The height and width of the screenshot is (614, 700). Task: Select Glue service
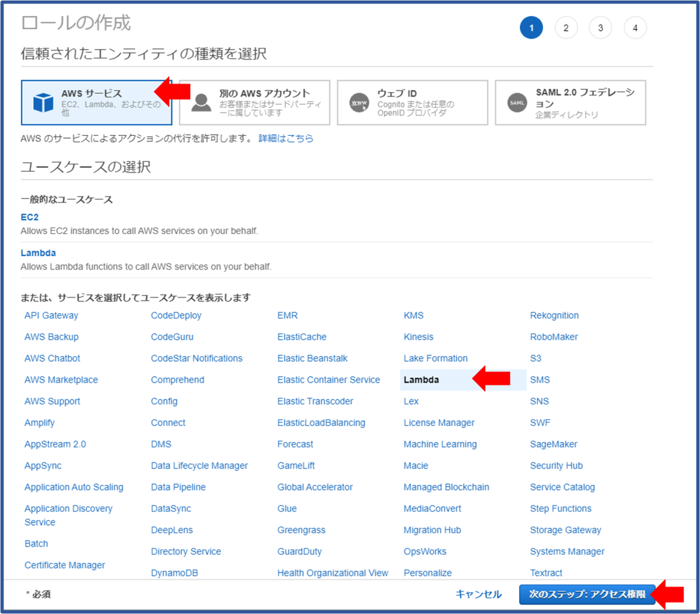pos(287,508)
